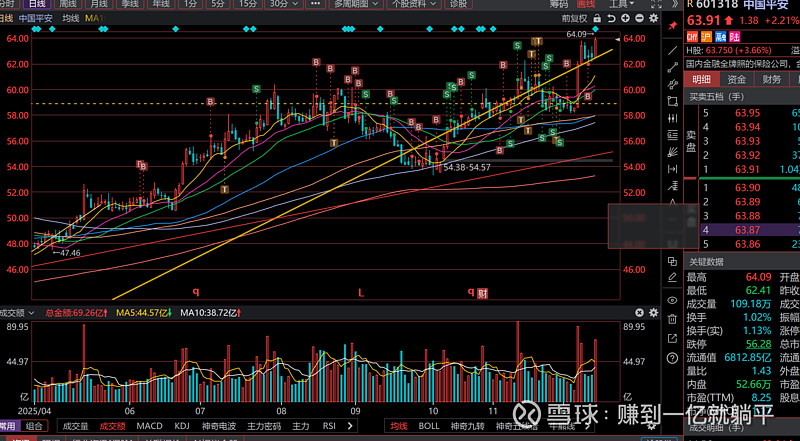The height and width of the screenshot is (441, 800).
Task: Select the 1分 period tab
Action: click(x=190, y=4)
